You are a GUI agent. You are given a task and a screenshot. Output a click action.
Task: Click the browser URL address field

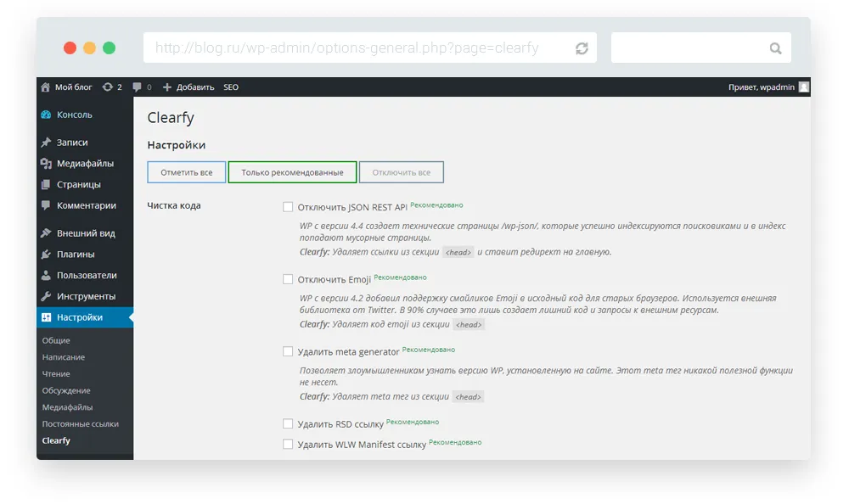coord(348,48)
